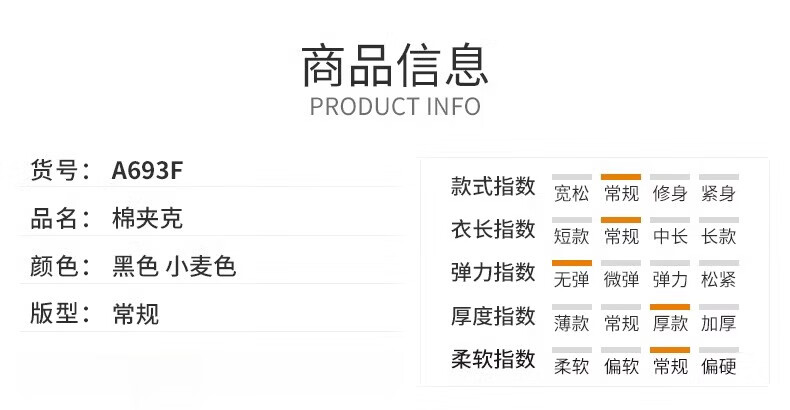The height and width of the screenshot is (410, 790).
Task: Click the 商品信息 heading
Action: [394, 65]
